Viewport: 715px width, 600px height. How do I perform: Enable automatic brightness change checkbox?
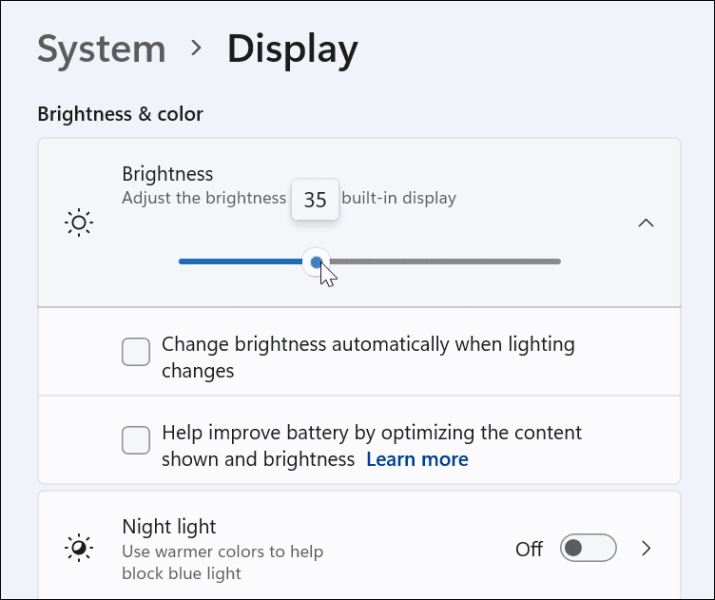tap(136, 352)
